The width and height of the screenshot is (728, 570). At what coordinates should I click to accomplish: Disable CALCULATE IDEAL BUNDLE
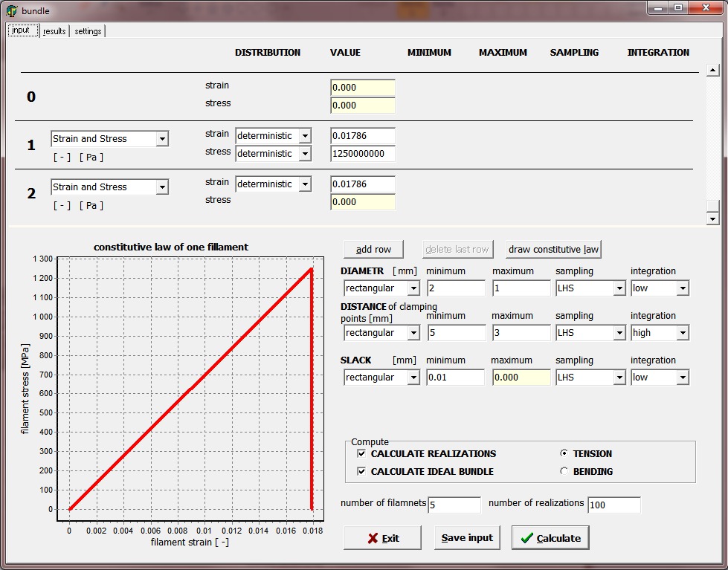click(361, 471)
